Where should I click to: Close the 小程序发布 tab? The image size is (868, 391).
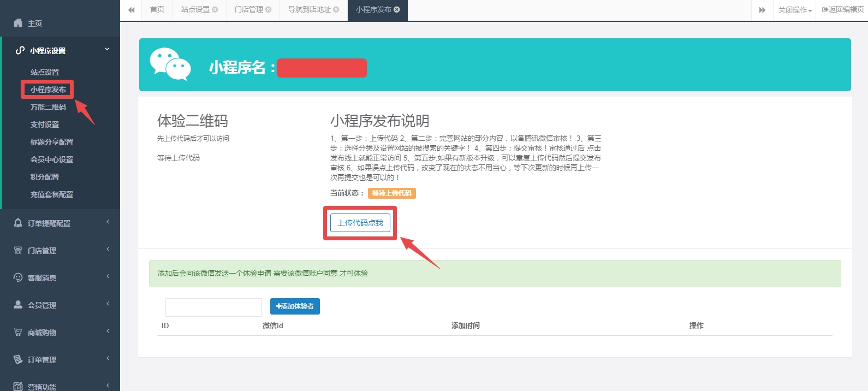(x=397, y=9)
